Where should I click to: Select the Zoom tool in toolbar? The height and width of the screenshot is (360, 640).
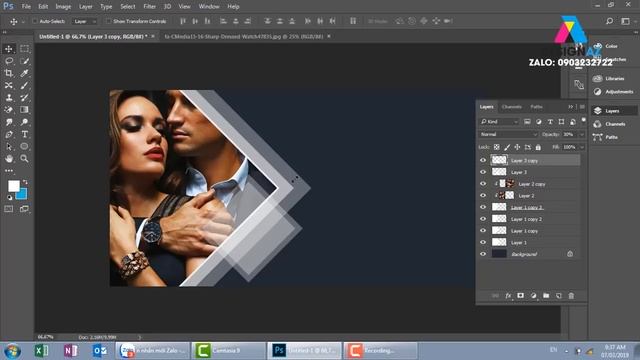(x=24, y=158)
